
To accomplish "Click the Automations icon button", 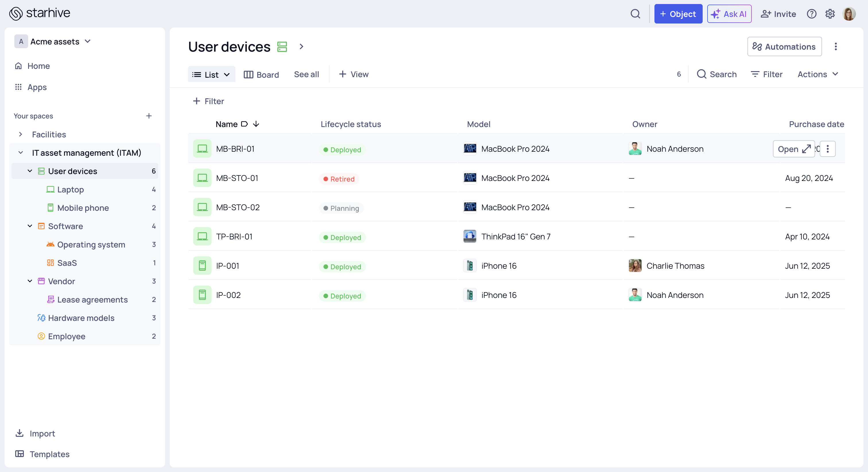I will [758, 47].
